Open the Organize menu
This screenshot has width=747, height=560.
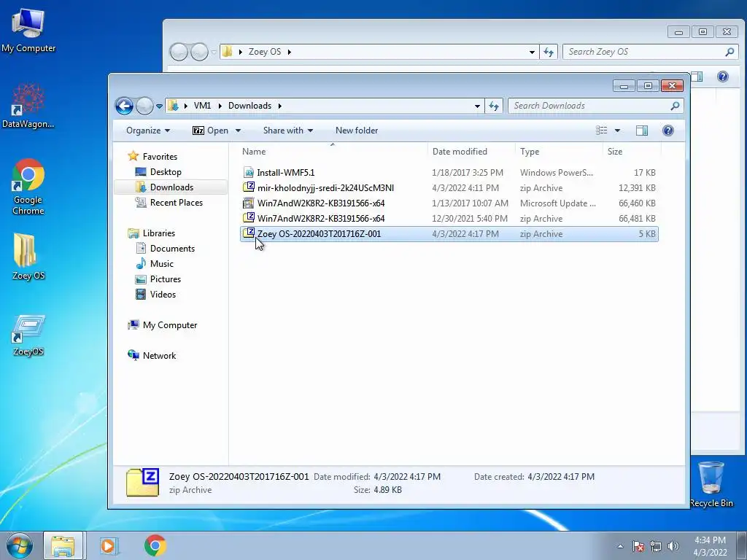(147, 131)
